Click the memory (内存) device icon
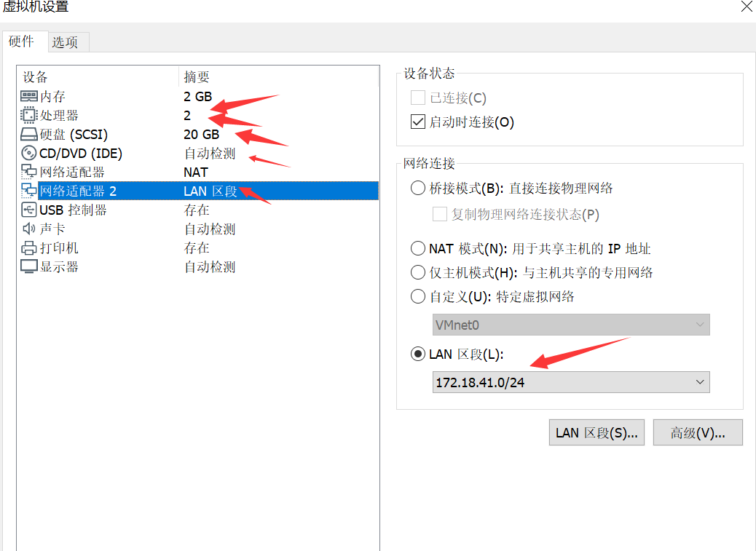Viewport: 756px width, 551px height. tap(29, 96)
